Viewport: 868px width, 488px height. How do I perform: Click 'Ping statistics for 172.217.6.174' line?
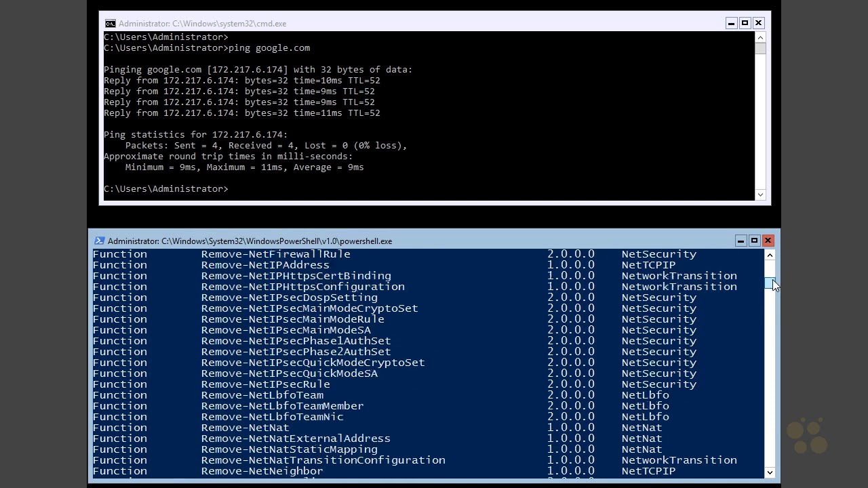click(195, 135)
